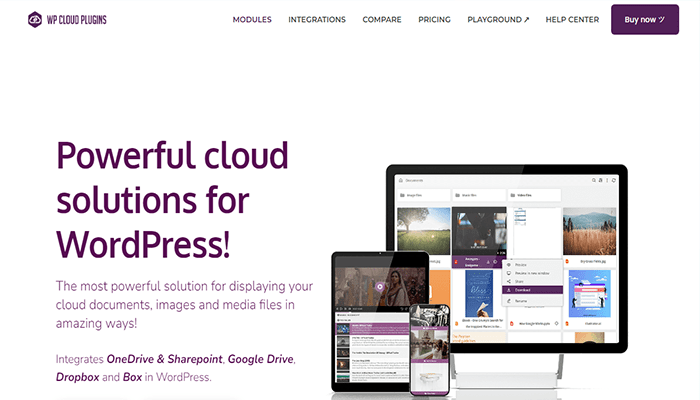700x400 pixels.
Task: Click the 'Google Drive' text
Action: (x=261, y=359)
